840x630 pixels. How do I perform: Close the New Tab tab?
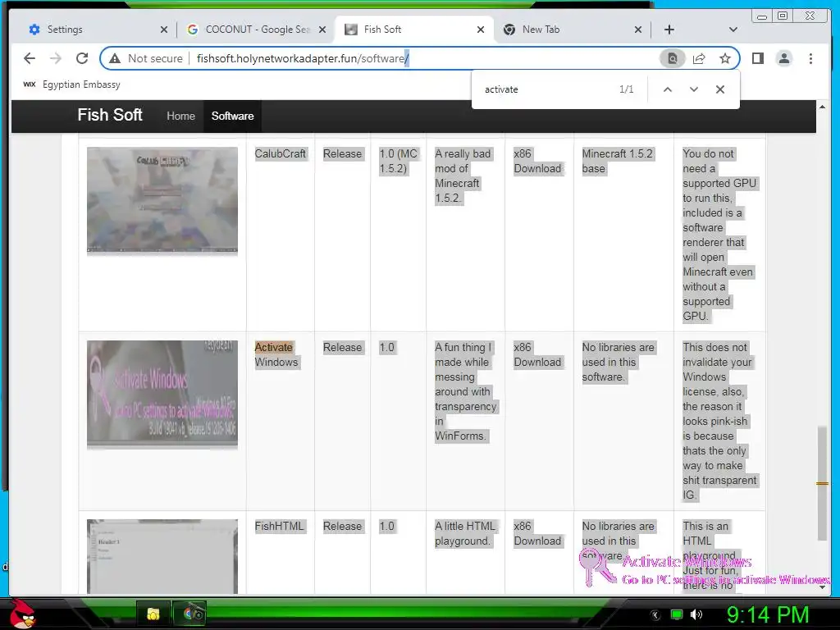tap(638, 30)
